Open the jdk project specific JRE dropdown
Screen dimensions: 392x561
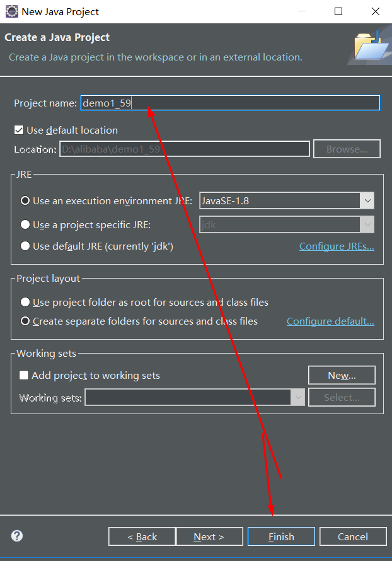287,224
